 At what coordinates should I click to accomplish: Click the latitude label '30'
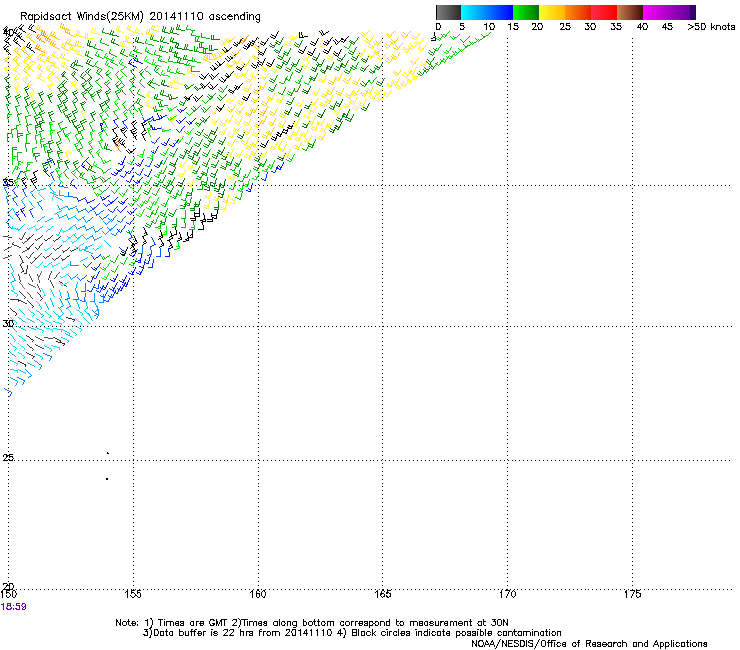pyautogui.click(x=8, y=323)
